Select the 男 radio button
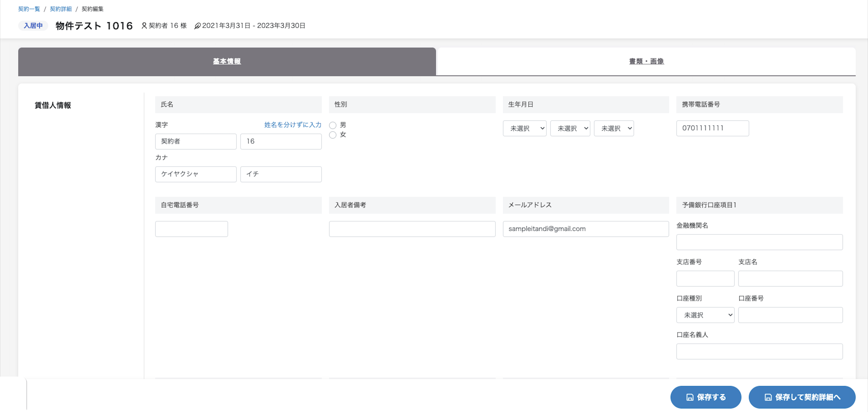The width and height of the screenshot is (868, 412). click(x=332, y=126)
